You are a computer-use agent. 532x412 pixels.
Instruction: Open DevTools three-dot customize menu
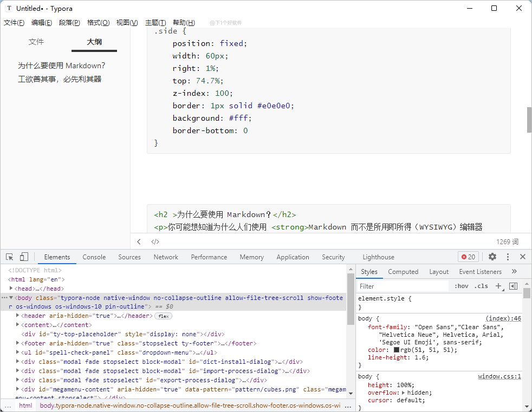click(508, 257)
